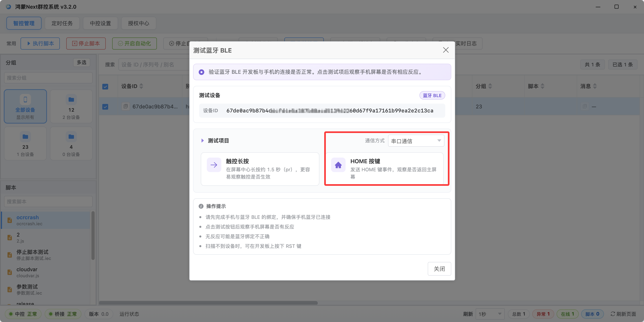Open the 授权中心 tab
This screenshot has height=322, width=644.
pos(139,23)
